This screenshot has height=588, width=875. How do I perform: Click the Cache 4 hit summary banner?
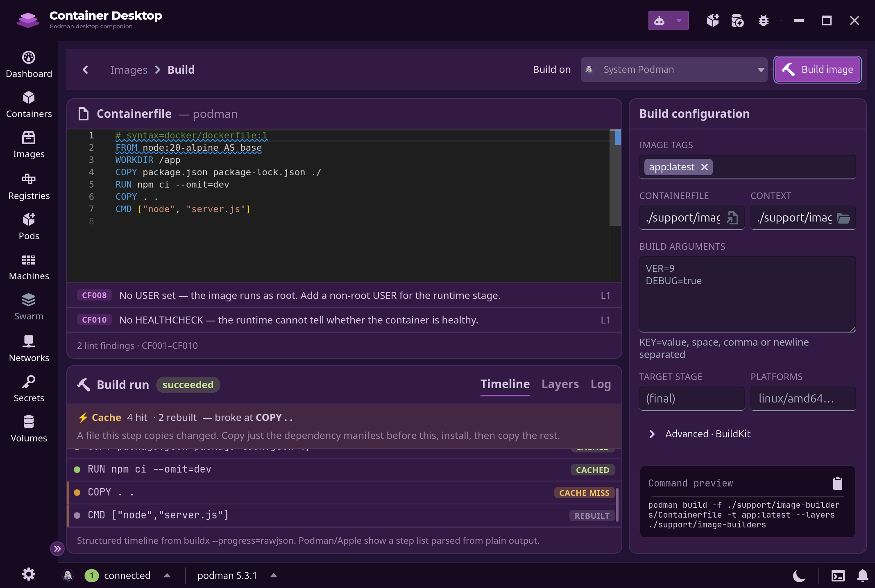click(x=344, y=426)
